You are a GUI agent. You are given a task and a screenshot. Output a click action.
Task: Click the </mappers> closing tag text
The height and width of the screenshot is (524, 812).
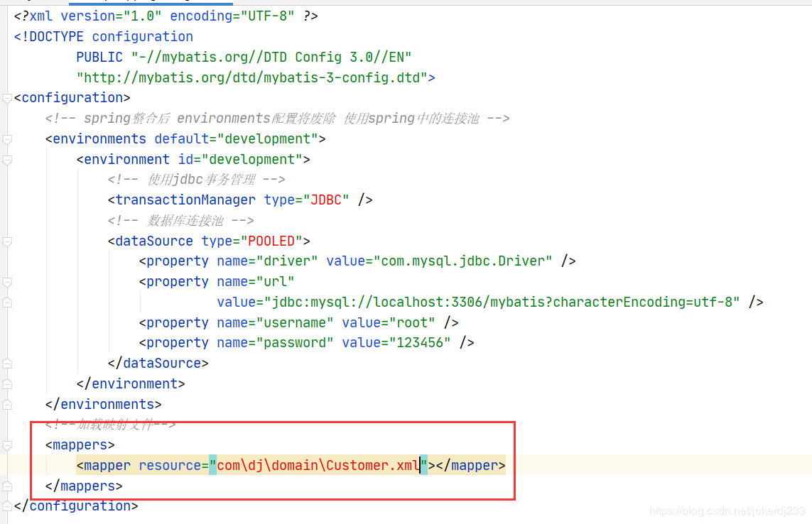click(84, 486)
